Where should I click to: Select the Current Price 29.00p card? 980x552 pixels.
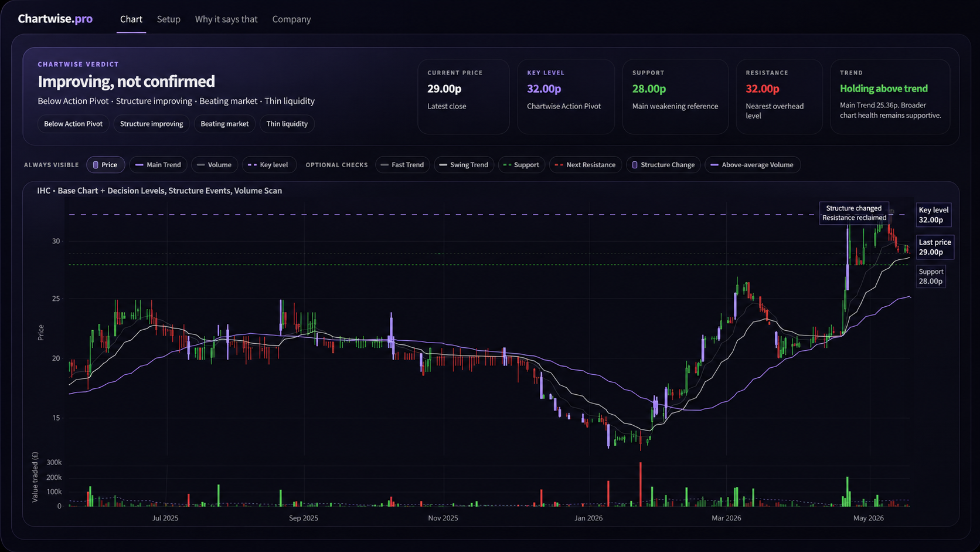click(x=464, y=97)
